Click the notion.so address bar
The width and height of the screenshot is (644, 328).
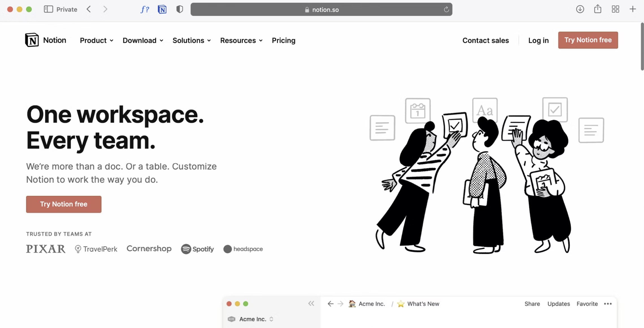point(321,9)
